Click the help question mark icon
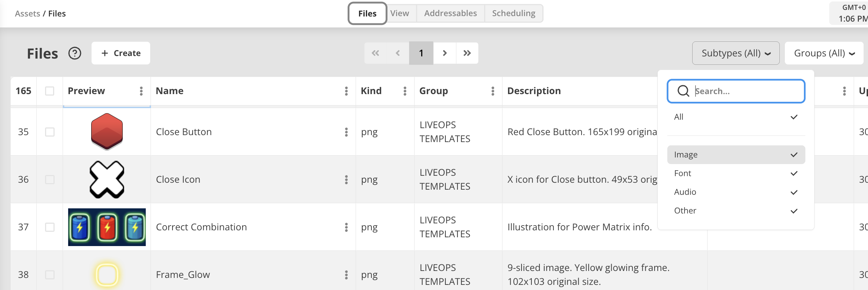Viewport: 868px width, 290px height. click(x=75, y=53)
